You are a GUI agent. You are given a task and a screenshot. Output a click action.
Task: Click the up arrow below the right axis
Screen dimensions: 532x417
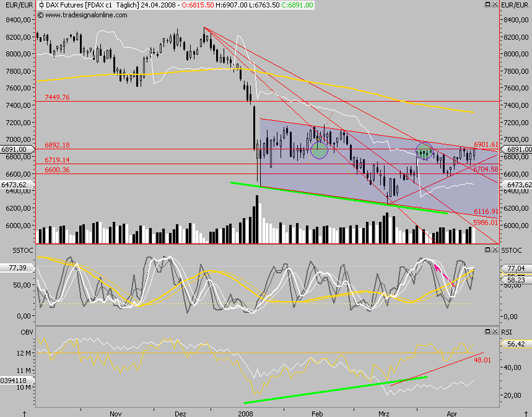click(x=525, y=414)
